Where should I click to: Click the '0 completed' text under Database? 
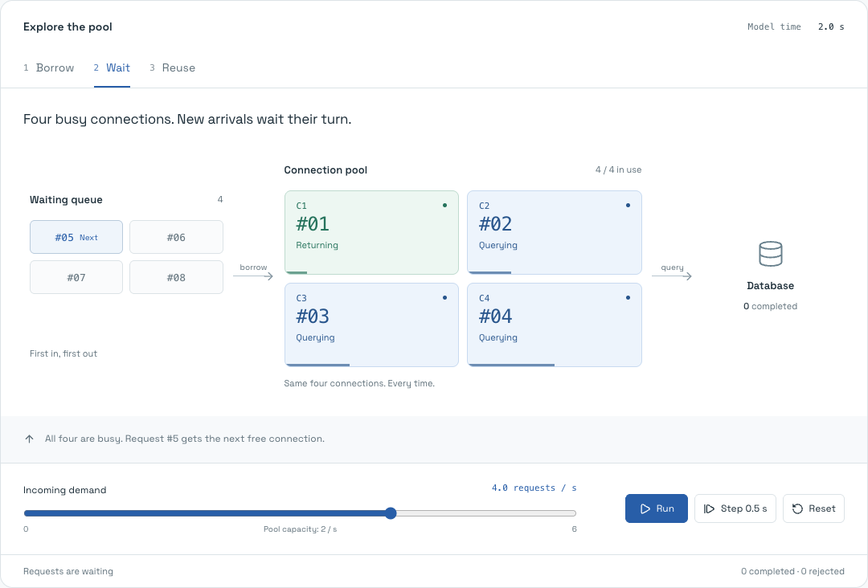[x=770, y=306]
